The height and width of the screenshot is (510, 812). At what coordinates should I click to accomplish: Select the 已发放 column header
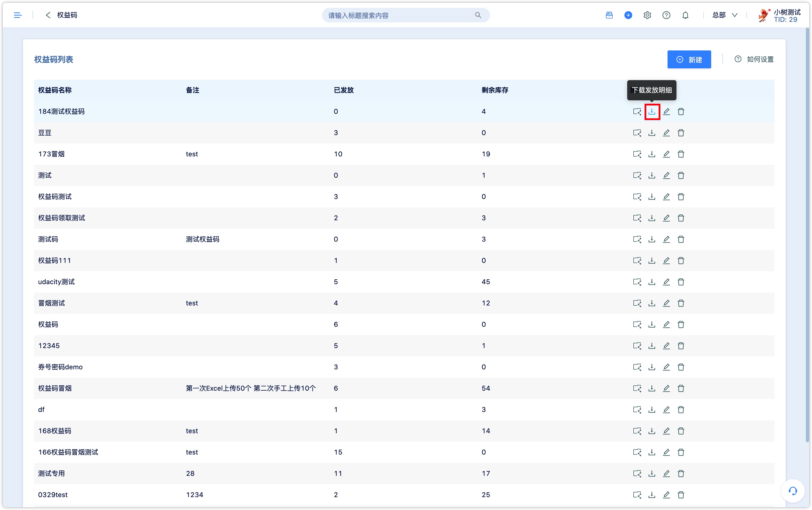(344, 90)
